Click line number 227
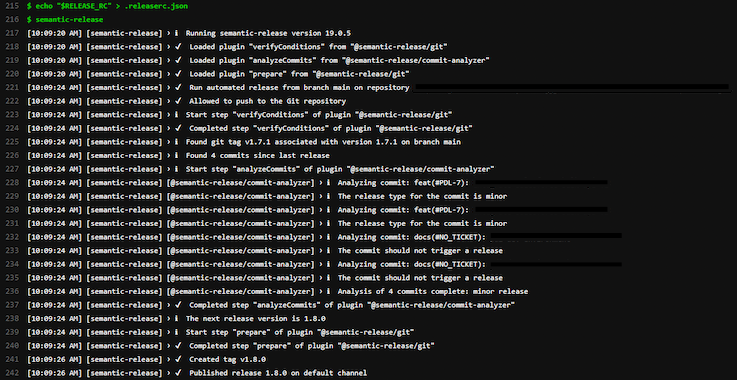Image resolution: width=737 pixels, height=380 pixels. tap(13, 169)
